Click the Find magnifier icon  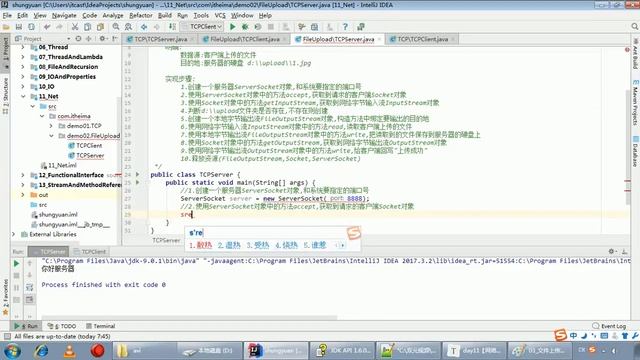[x=116, y=27]
